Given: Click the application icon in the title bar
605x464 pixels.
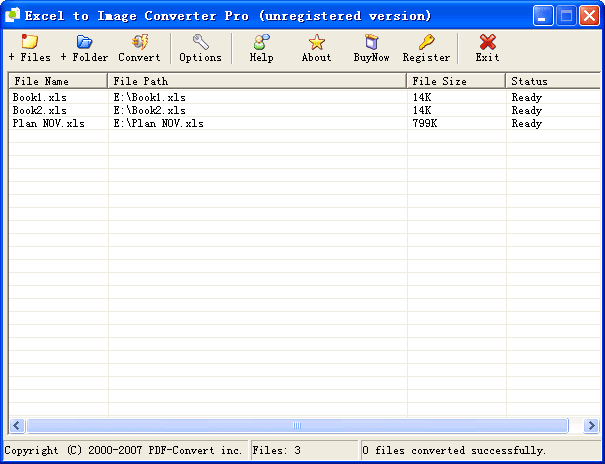Looking at the screenshot, I should click(x=12, y=15).
